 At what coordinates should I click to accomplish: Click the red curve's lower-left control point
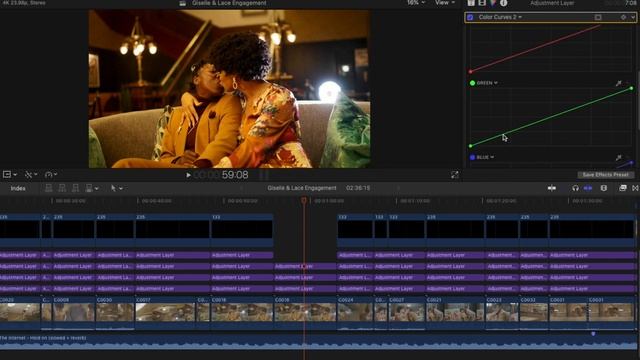click(x=470, y=72)
